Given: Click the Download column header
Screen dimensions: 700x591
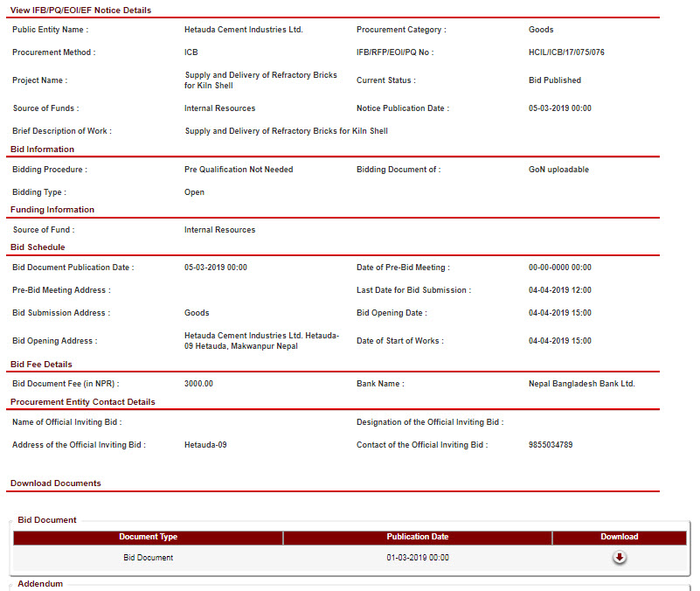Looking at the screenshot, I should (x=619, y=537).
